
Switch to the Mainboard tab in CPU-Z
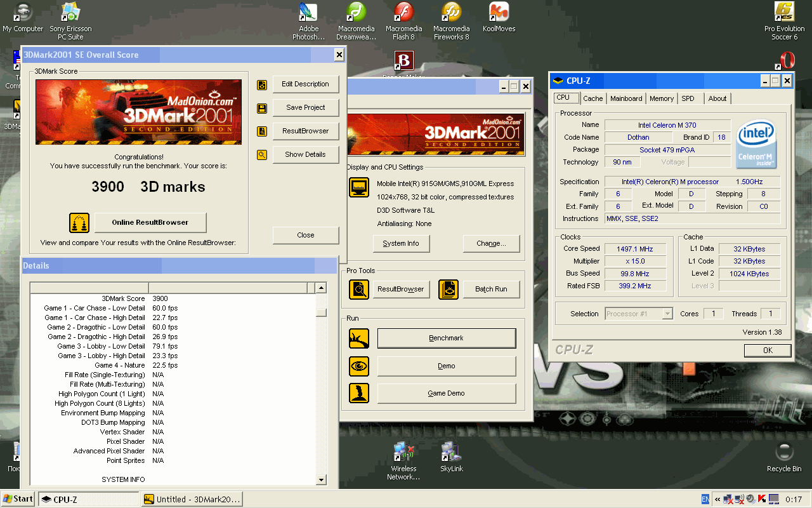(626, 98)
